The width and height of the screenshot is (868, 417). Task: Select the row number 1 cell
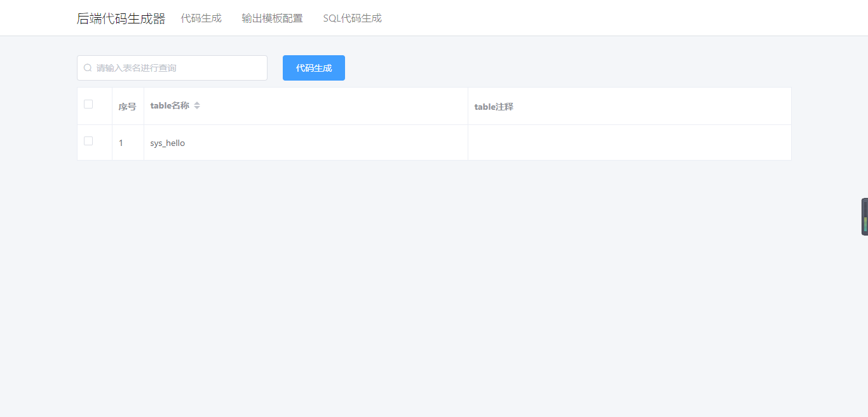pos(121,143)
